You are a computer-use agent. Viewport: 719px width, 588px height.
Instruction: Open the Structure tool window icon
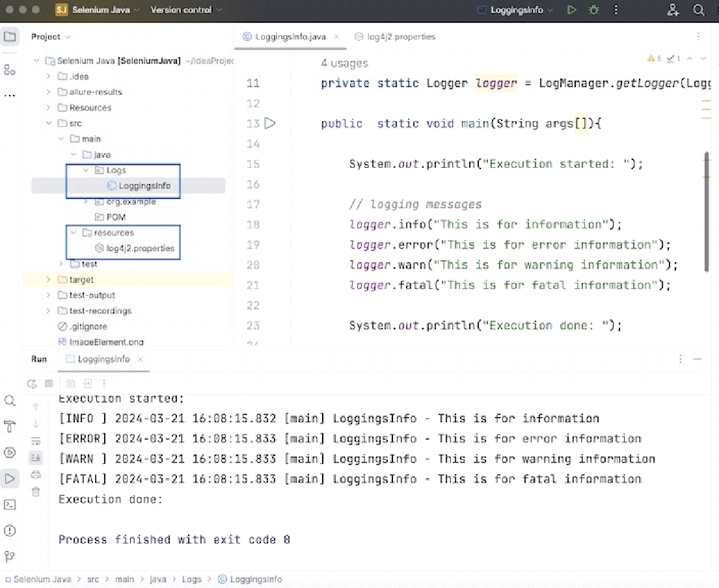point(10,70)
